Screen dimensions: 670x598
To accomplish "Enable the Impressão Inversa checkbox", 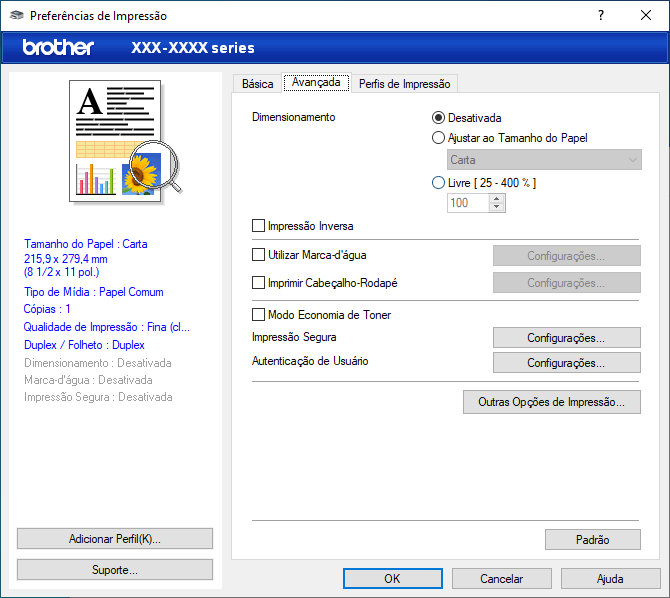I will point(260,226).
